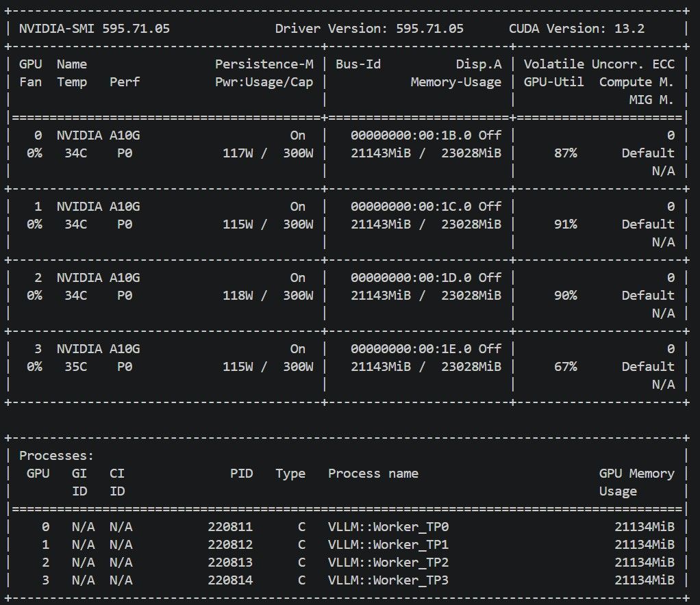The image size is (700, 605).
Task: Click bus ID 00000000:00:1D.0
Action: point(411,277)
